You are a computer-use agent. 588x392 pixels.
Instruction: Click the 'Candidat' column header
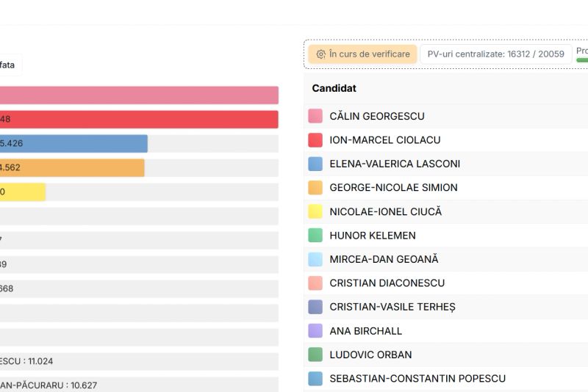334,88
